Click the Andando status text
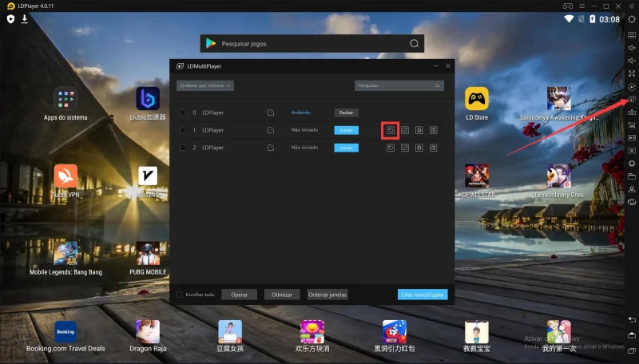 [x=301, y=113]
